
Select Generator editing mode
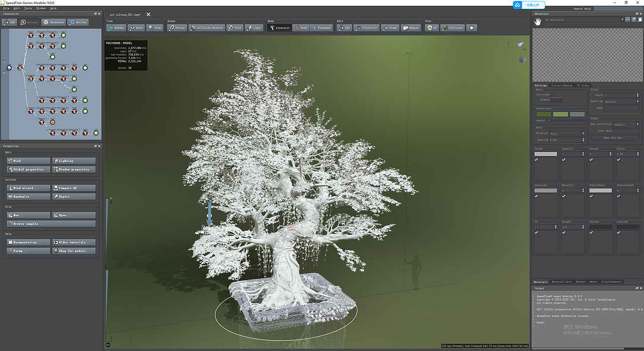coord(279,28)
